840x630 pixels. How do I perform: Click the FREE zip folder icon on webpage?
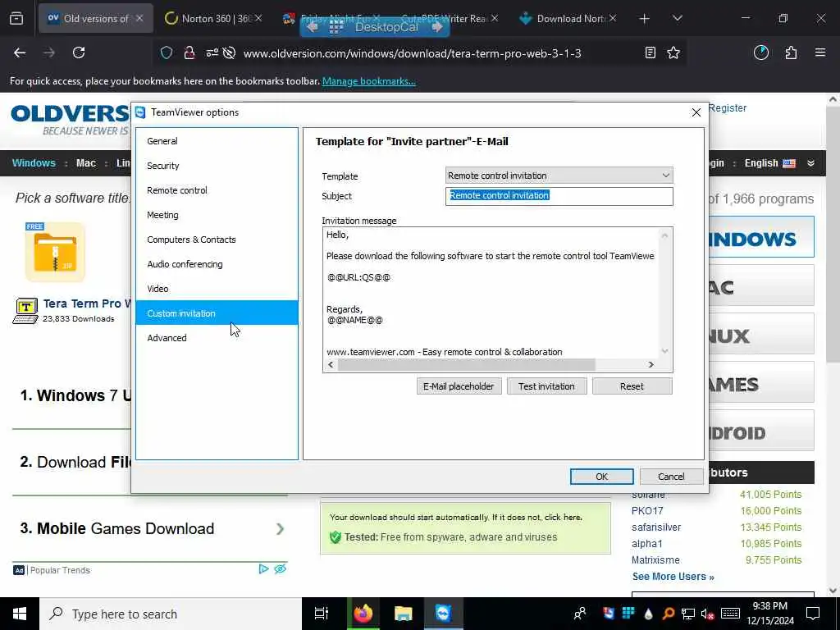click(x=55, y=252)
